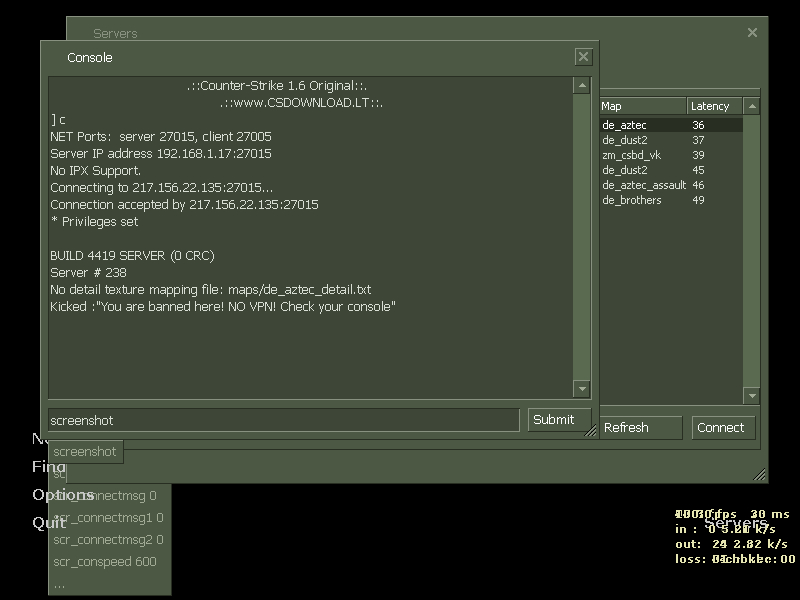800x600 pixels.
Task: Click the 'BUILD 4419 SERVER' console line
Action: tap(132, 256)
